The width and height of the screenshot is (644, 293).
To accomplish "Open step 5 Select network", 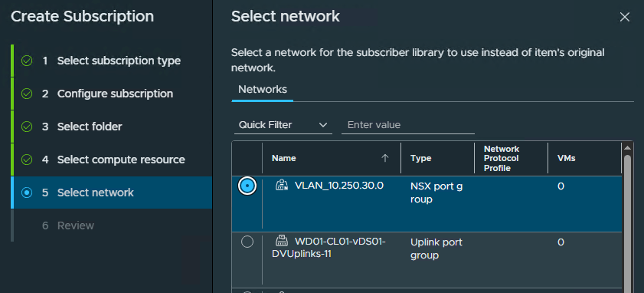I will pyautogui.click(x=111, y=193).
